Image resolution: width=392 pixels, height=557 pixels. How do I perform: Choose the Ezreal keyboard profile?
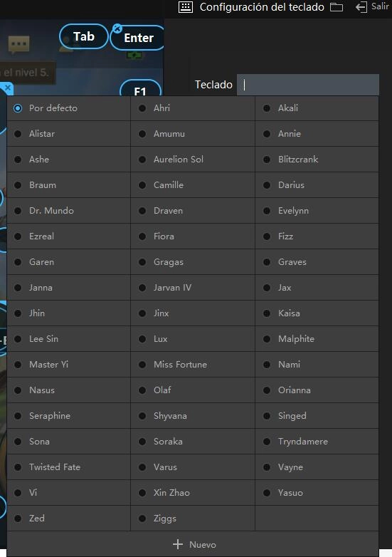pyautogui.click(x=69, y=236)
